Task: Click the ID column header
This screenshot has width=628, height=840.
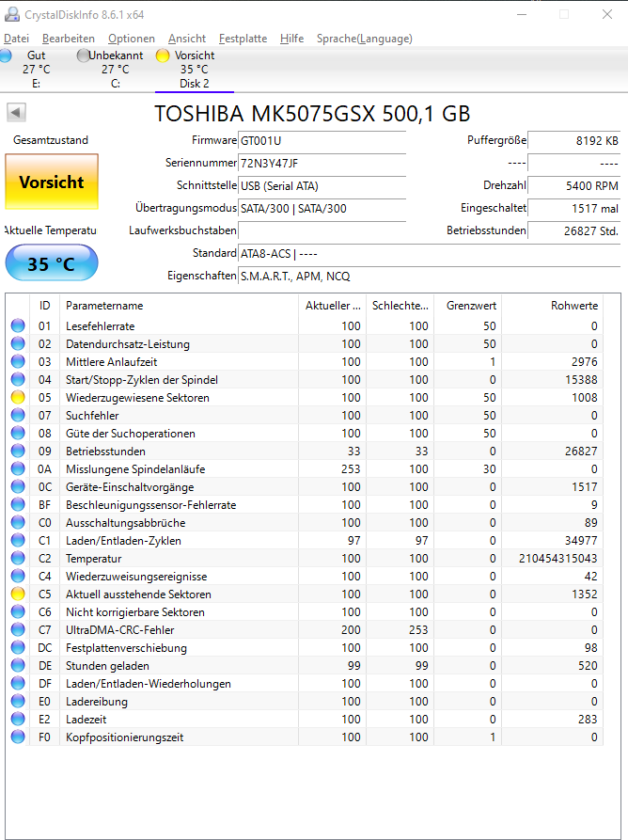Action: pos(44,306)
